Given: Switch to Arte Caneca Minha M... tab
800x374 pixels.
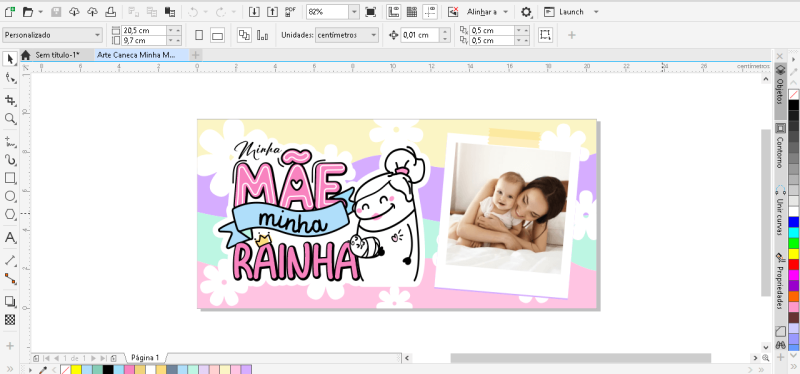Looking at the screenshot, I should point(136,55).
